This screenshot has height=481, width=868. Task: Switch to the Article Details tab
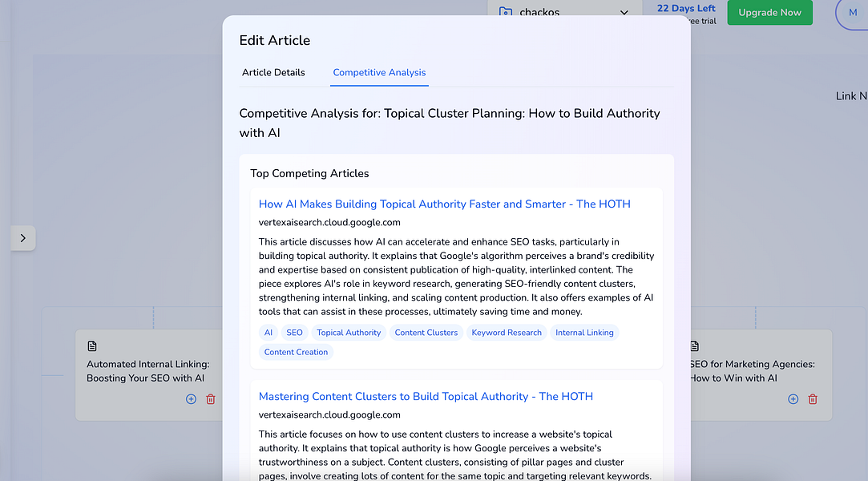(x=273, y=72)
